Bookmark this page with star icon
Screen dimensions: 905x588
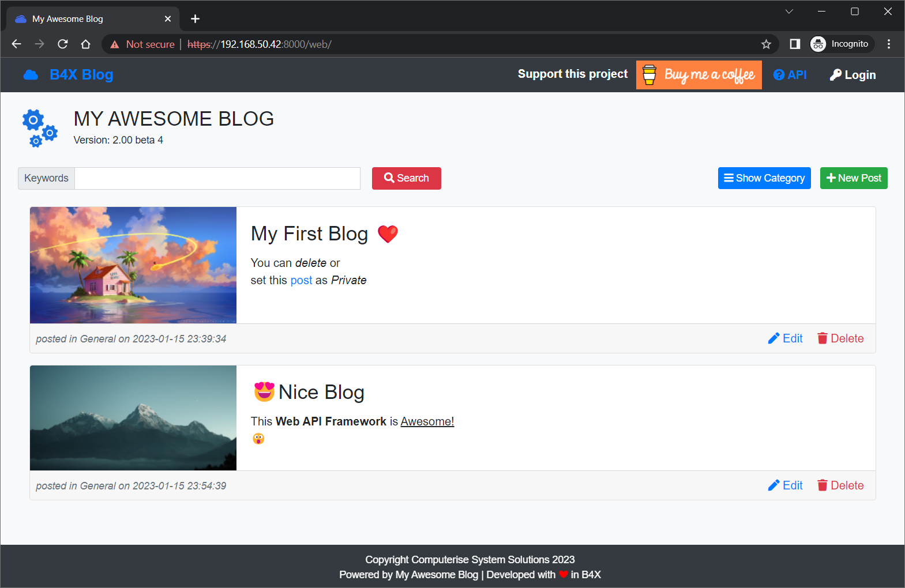766,44
